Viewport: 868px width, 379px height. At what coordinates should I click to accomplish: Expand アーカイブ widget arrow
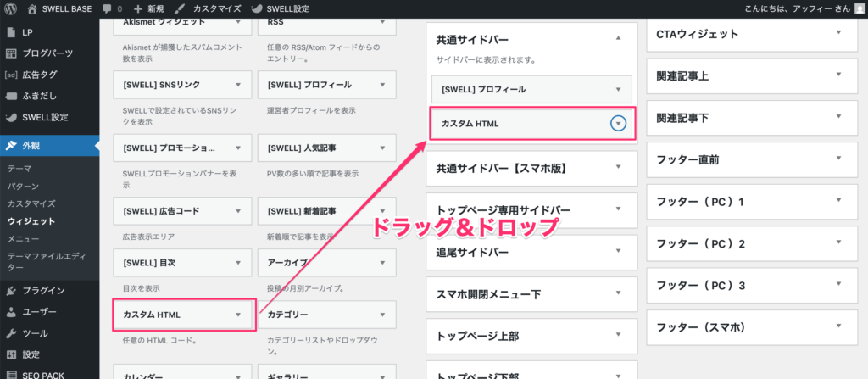(x=382, y=263)
